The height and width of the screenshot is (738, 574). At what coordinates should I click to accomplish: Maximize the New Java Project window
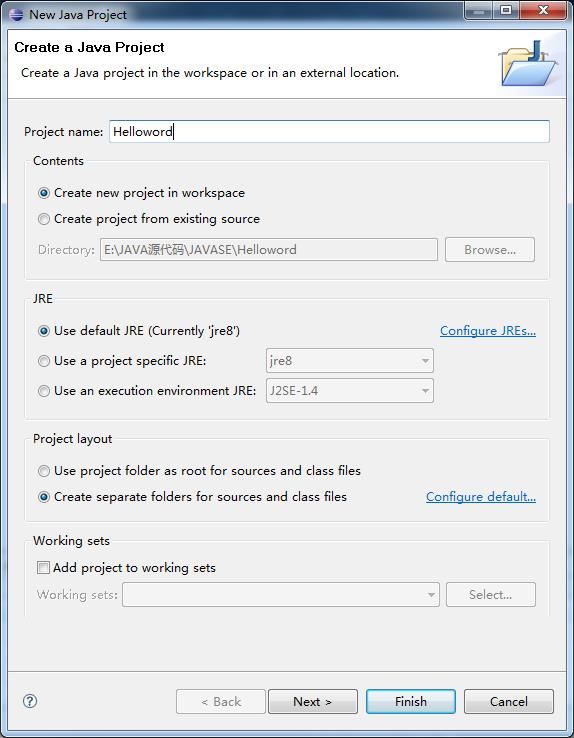click(506, 10)
